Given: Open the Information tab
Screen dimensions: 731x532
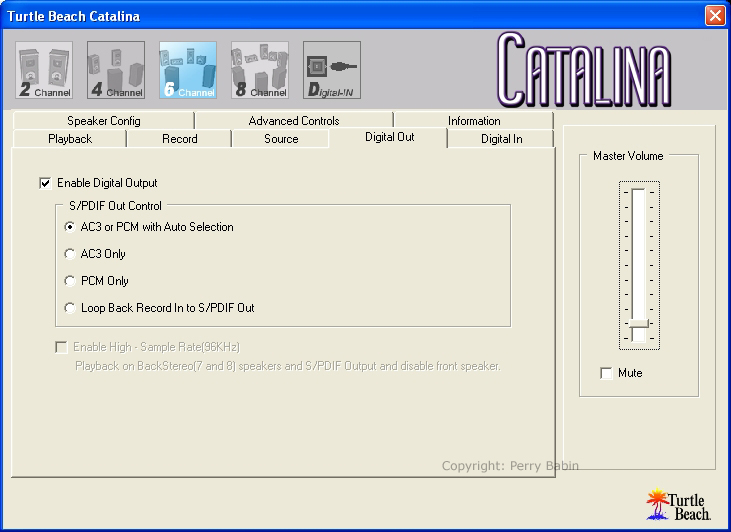Looking at the screenshot, I should click(474, 121).
